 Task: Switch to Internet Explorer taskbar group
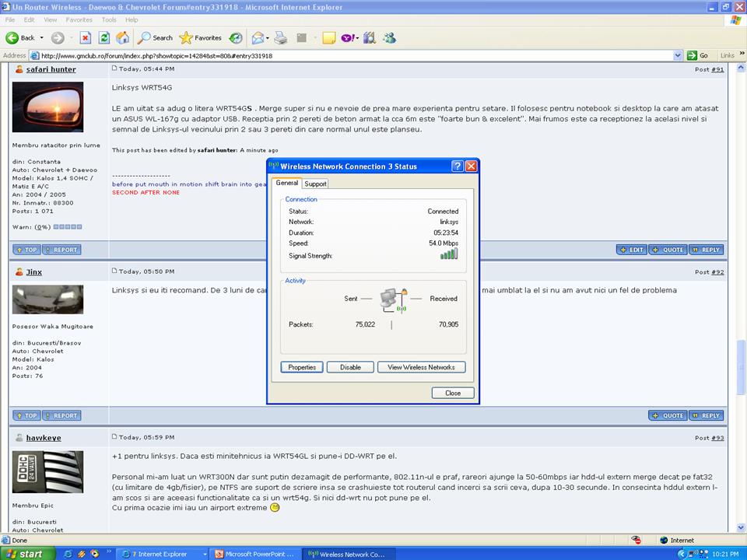[x=162, y=555]
